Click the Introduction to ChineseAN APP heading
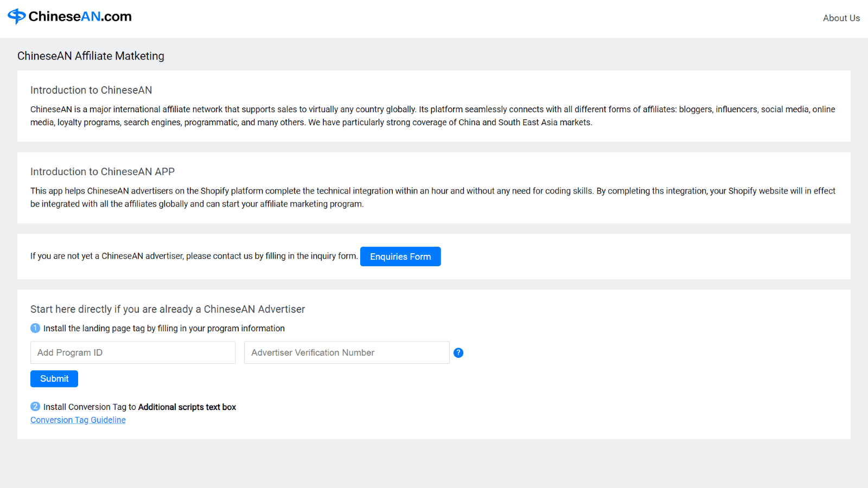The height and width of the screenshot is (488, 868). click(103, 171)
